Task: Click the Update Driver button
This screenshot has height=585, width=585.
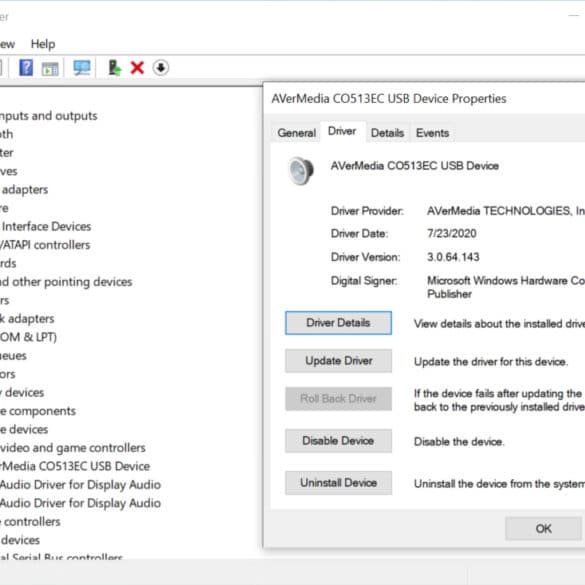Action: tap(338, 361)
